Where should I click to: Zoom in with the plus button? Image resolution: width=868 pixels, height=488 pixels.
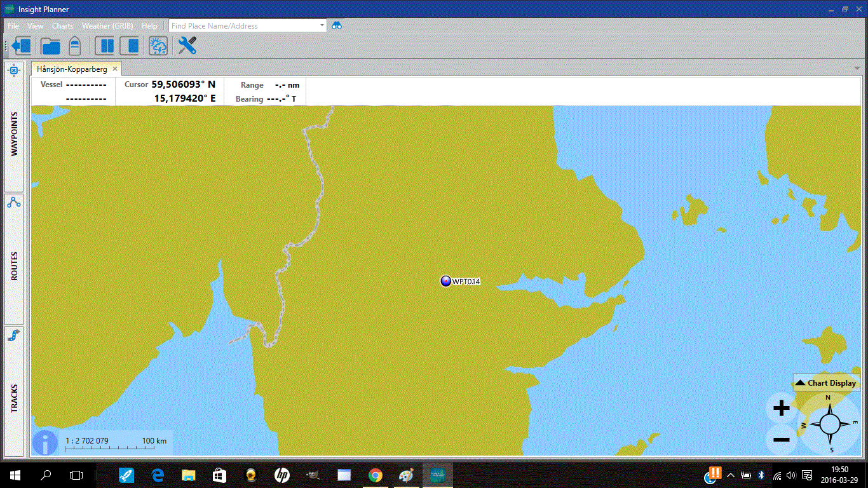click(x=782, y=409)
